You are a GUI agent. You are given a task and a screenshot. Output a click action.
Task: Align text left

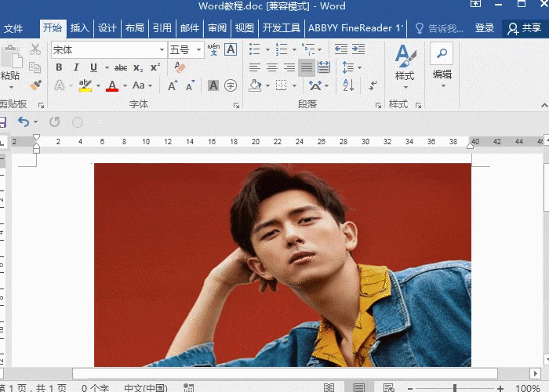(x=255, y=67)
